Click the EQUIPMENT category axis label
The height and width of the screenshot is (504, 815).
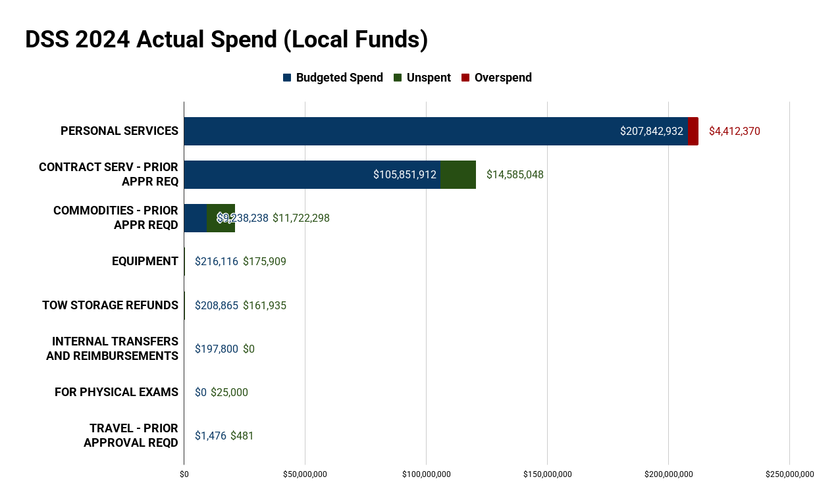[x=145, y=261]
